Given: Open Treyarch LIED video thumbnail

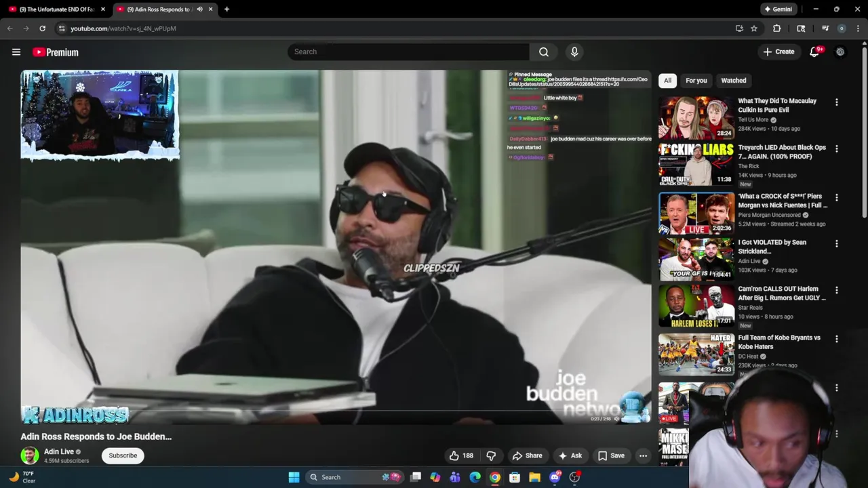Looking at the screenshot, I should click(696, 164).
